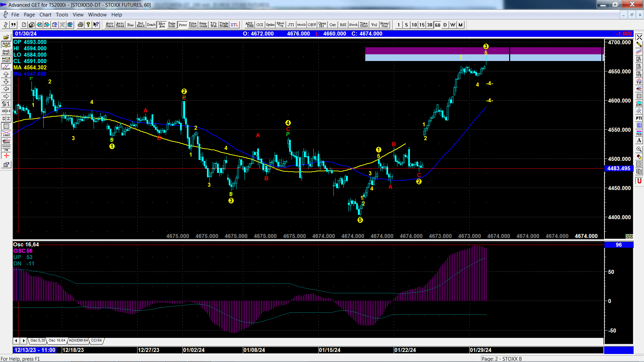Add the Stoch indicator
This screenshot has width=644, height=362.
pyautogui.click(x=354, y=25)
